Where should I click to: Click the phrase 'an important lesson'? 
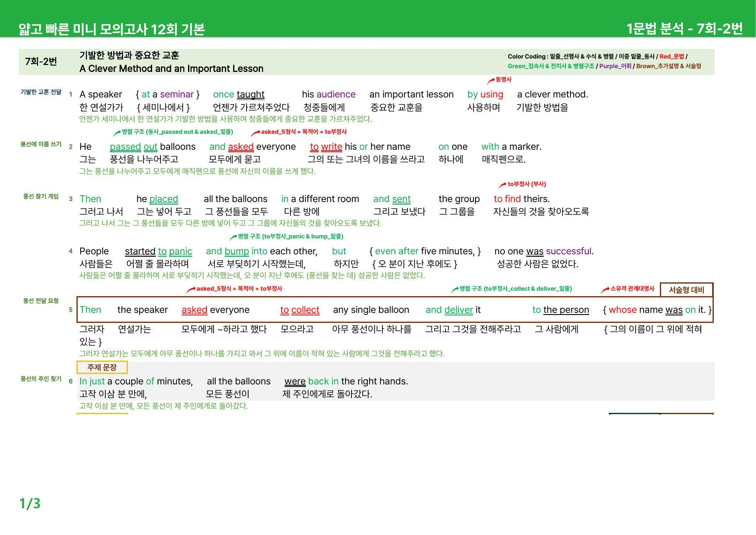point(411,95)
